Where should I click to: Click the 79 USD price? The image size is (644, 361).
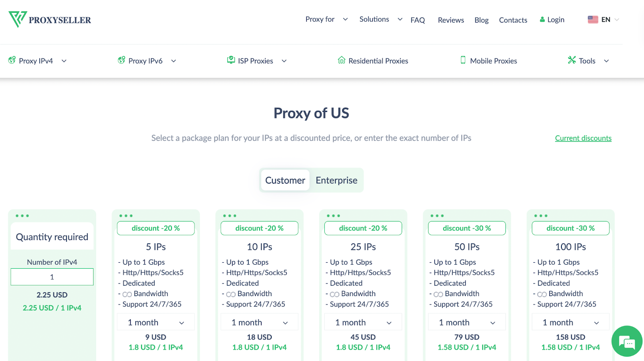(467, 337)
